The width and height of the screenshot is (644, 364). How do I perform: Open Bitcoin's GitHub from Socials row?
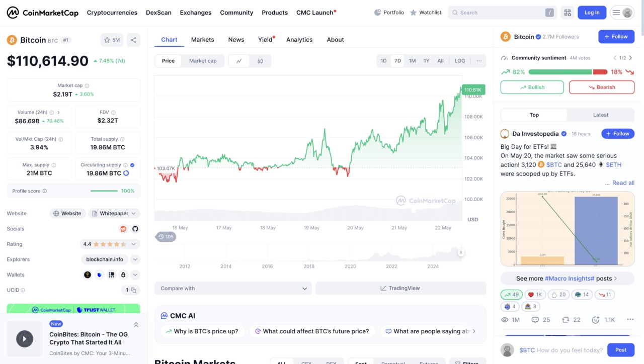(x=135, y=228)
